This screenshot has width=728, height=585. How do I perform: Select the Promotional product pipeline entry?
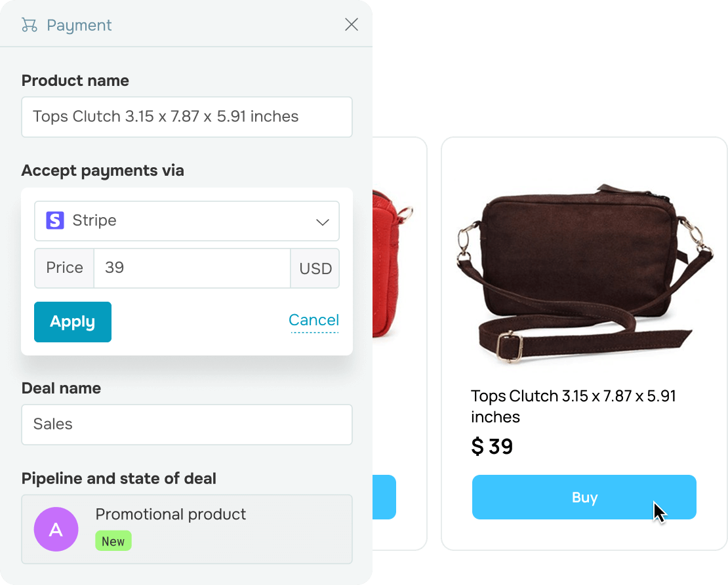(x=171, y=514)
